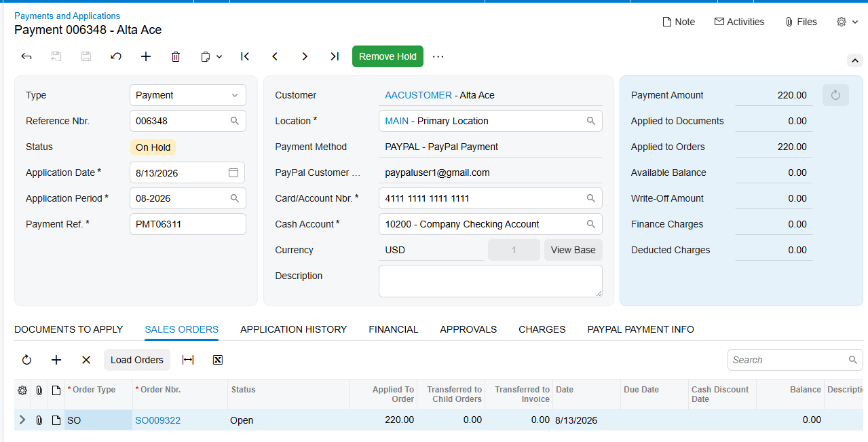Open the PayPal Payment Info tab

coord(641,329)
